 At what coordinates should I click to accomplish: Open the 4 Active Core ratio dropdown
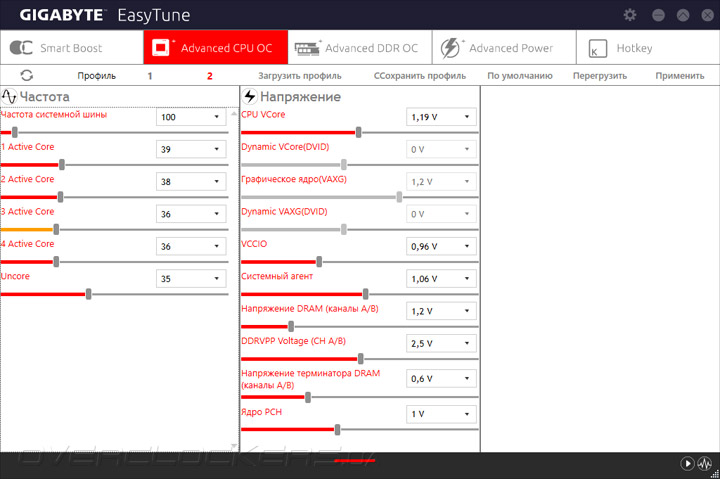pos(191,246)
